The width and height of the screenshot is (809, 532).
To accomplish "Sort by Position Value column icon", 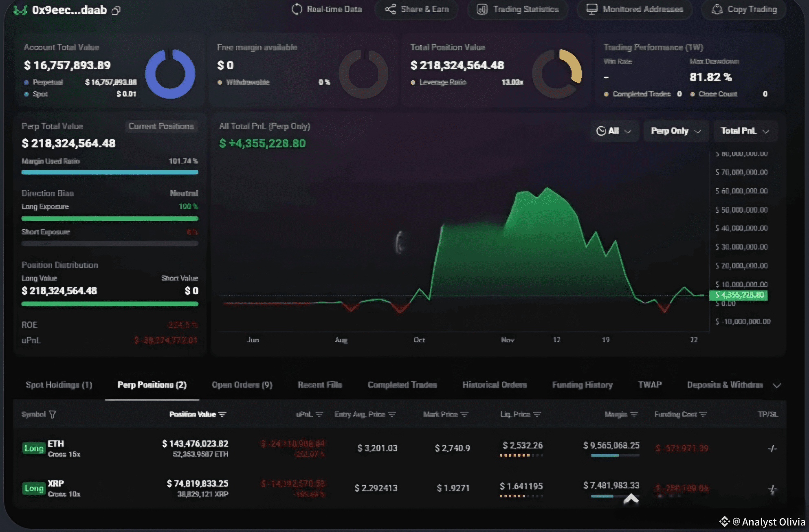I will coord(222,414).
